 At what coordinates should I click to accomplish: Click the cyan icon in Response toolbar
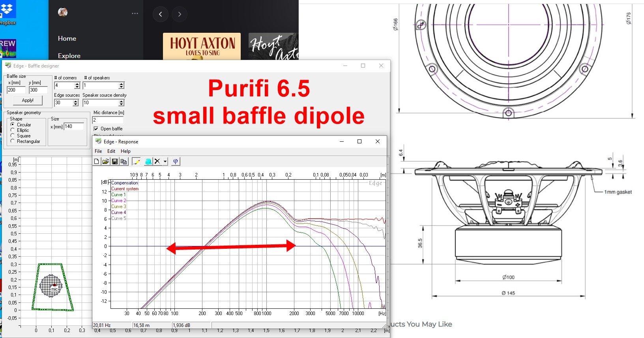pyautogui.click(x=148, y=161)
